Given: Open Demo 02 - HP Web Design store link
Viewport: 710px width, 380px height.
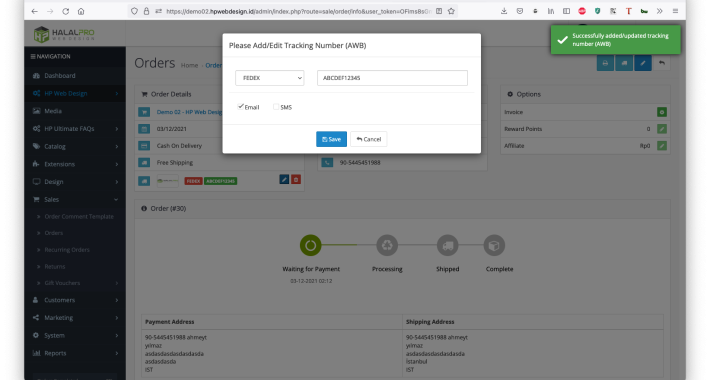Looking at the screenshot, I should pos(189,112).
